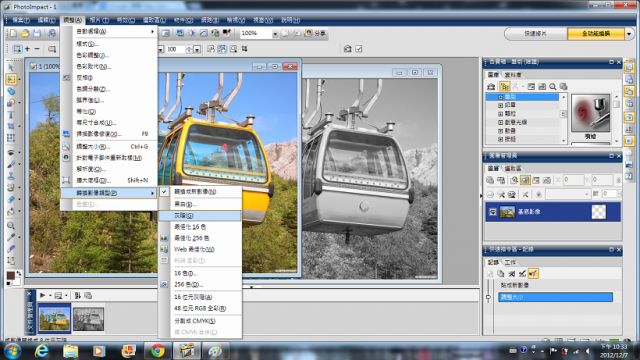Click the New file icon in toolbar
Image resolution: width=640 pixels, height=360 pixels.
(13, 33)
